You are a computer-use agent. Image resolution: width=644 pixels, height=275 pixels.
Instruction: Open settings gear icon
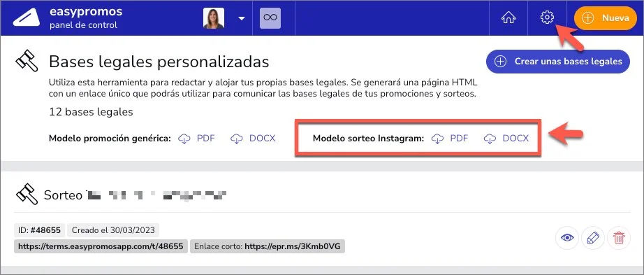click(547, 17)
